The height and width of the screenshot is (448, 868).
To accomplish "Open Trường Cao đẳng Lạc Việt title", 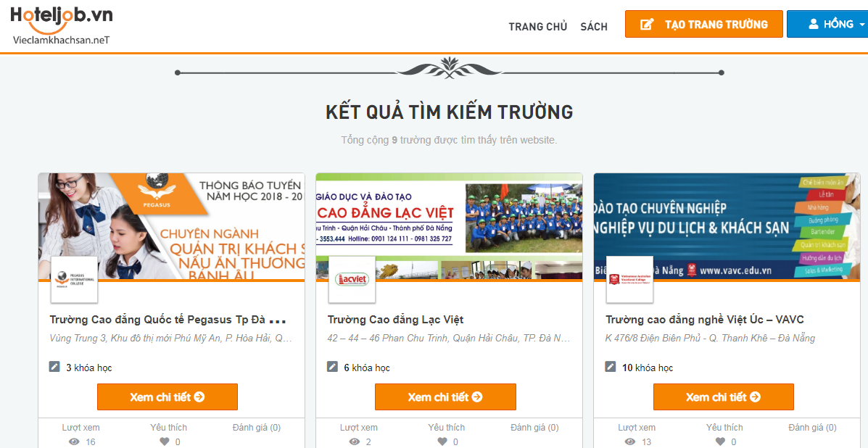I will [395, 320].
